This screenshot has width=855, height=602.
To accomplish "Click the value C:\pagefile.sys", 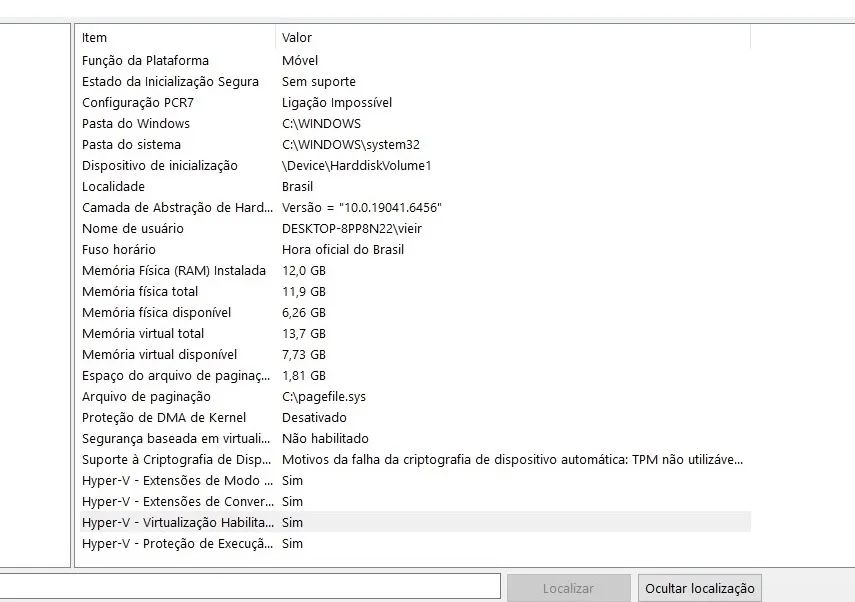I will pos(324,397).
